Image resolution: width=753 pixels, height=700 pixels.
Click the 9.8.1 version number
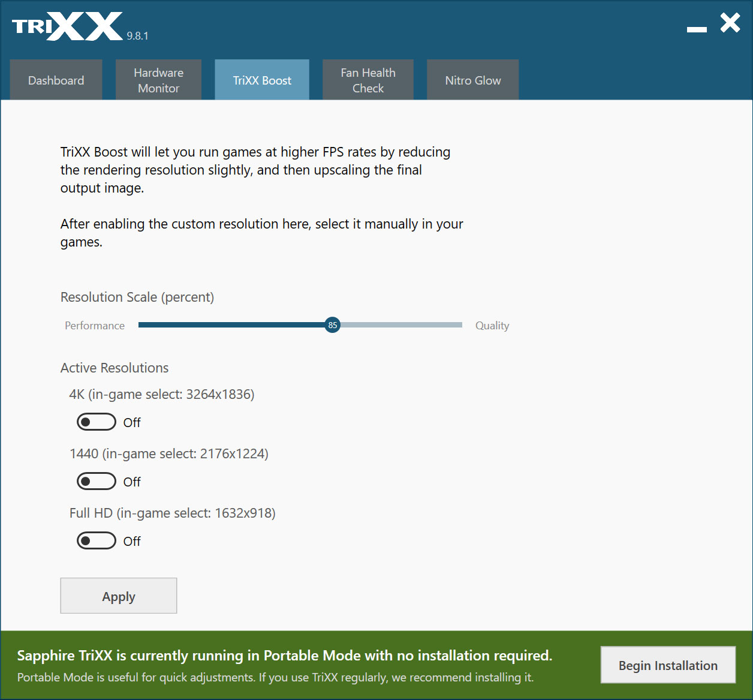(137, 36)
